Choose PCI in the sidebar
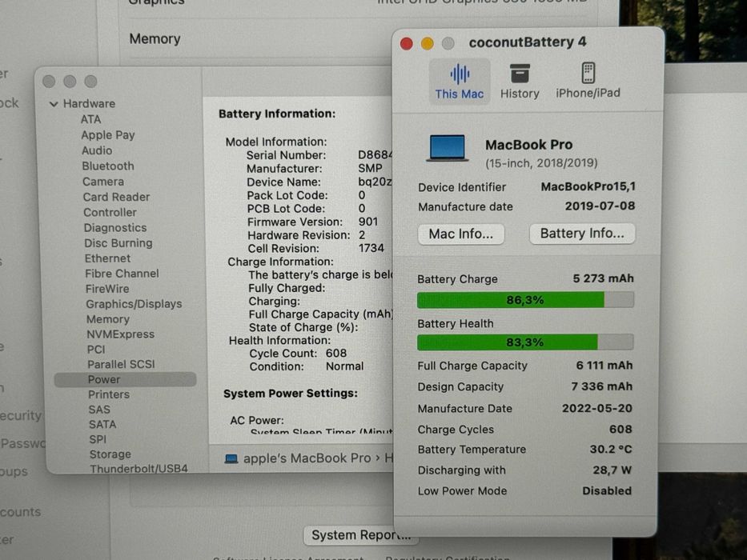 tap(96, 350)
